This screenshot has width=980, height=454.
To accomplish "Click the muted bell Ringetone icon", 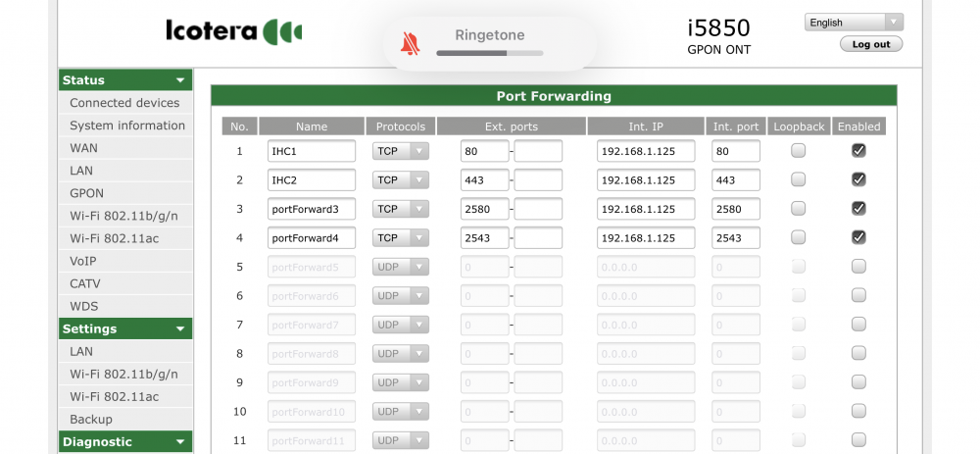I will (410, 44).
